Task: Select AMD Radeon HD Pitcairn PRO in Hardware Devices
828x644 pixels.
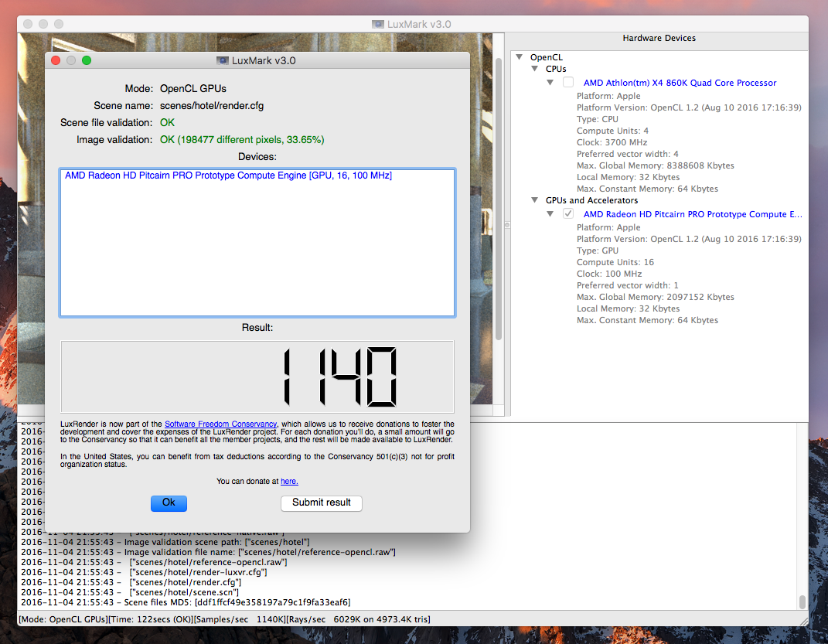Action: point(692,214)
